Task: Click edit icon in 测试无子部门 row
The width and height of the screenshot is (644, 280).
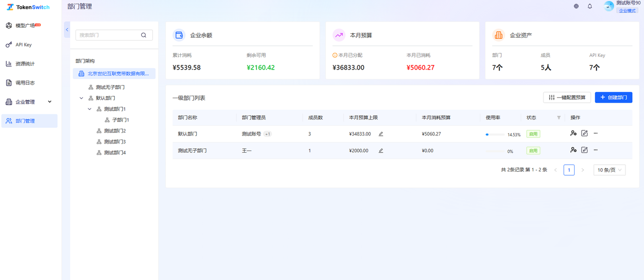Action: 585,150
